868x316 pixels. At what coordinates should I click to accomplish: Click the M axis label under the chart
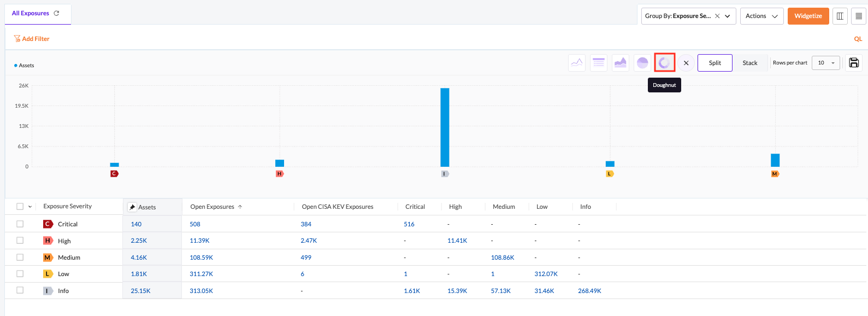775,174
